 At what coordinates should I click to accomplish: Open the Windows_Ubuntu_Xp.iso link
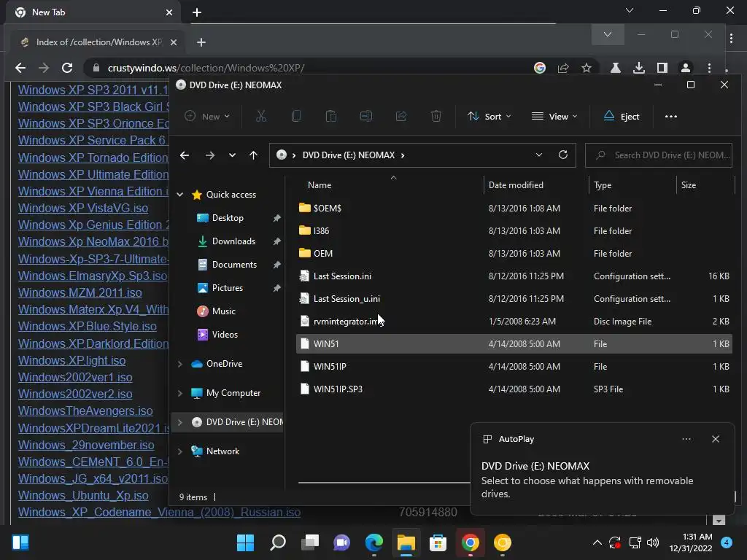pyautogui.click(x=83, y=495)
